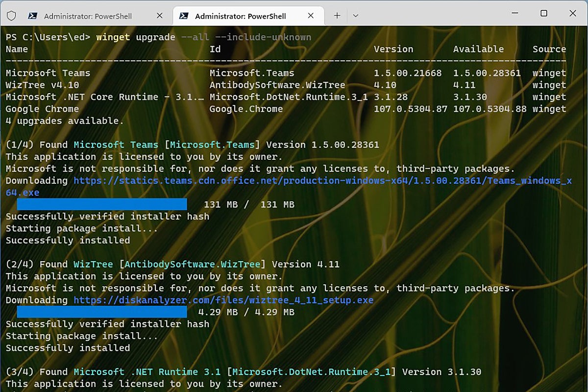Select the active second Administrator: PowerShell tab

click(248, 16)
